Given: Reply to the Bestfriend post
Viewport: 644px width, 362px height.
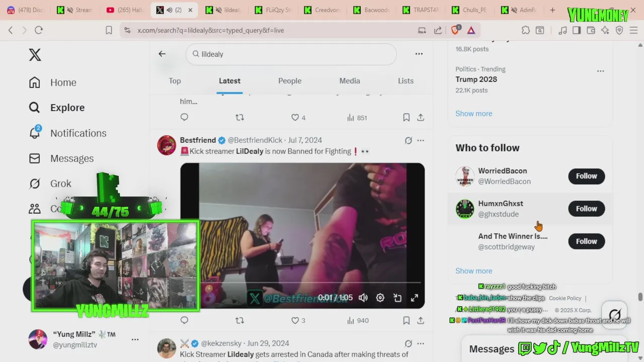Looking at the screenshot, I should (184, 320).
